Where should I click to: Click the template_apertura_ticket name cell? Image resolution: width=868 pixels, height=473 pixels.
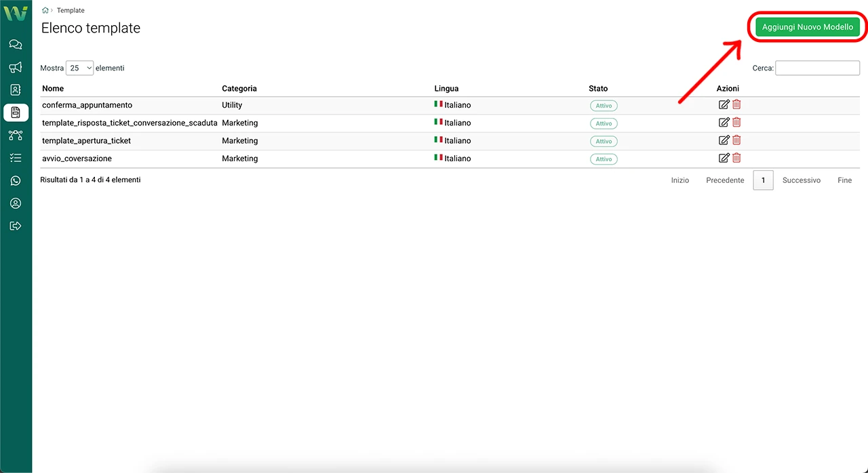tap(86, 140)
